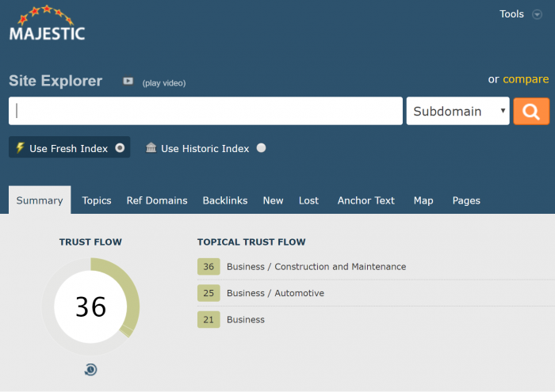Click the Trust Flow history clock icon
Screen dimensions: 555x392
[90, 369]
